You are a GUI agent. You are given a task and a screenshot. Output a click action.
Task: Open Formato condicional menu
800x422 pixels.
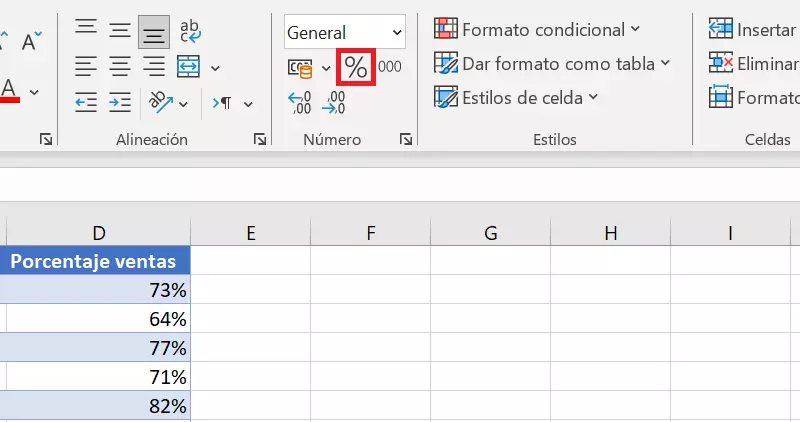click(x=537, y=30)
